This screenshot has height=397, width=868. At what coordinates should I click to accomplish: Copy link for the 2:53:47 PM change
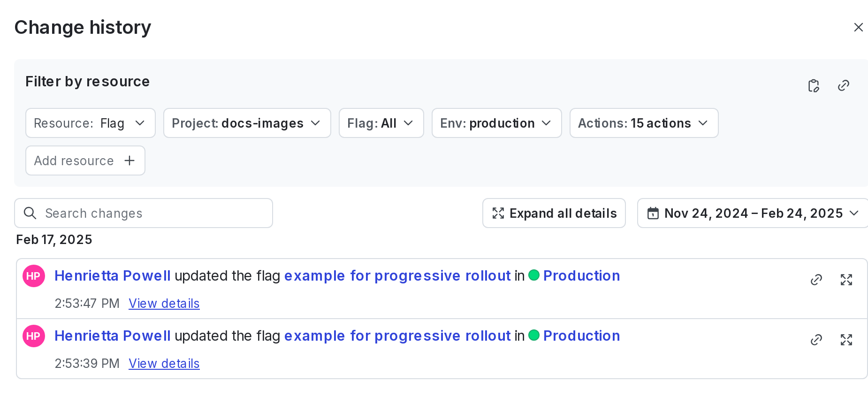[x=816, y=280]
